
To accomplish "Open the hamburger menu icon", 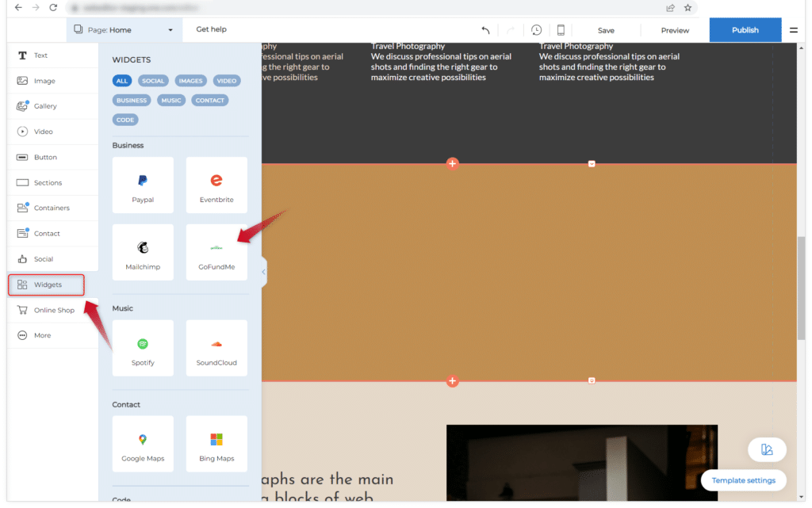I will [794, 30].
